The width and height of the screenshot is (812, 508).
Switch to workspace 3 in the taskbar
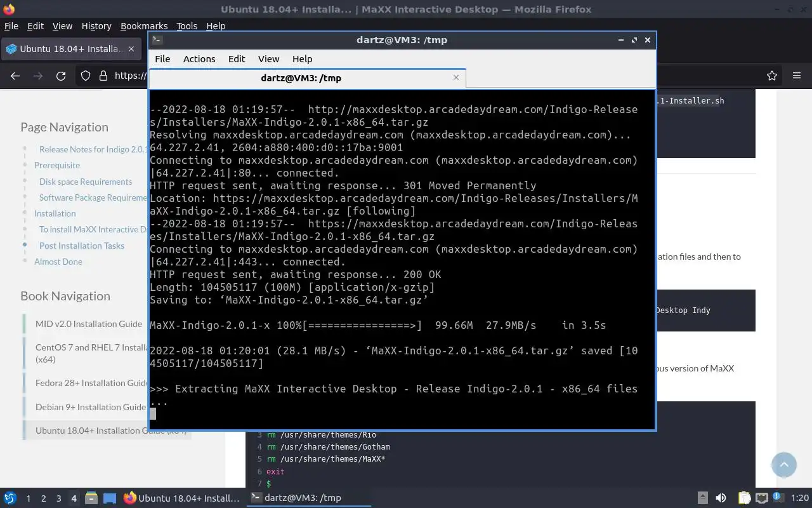(x=58, y=498)
